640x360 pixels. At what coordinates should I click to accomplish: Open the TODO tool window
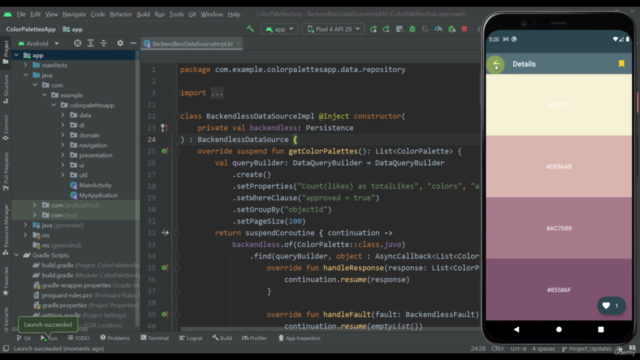click(x=78, y=338)
